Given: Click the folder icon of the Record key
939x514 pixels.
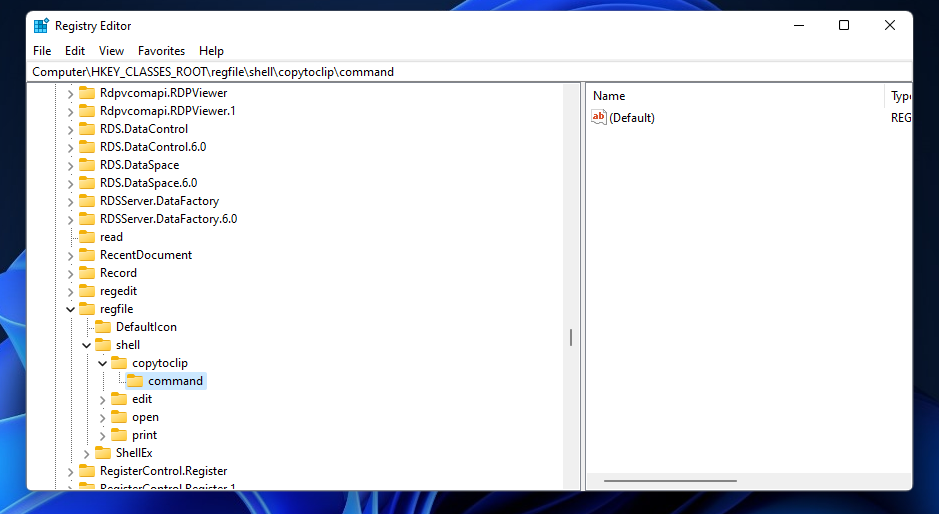Looking at the screenshot, I should point(87,273).
